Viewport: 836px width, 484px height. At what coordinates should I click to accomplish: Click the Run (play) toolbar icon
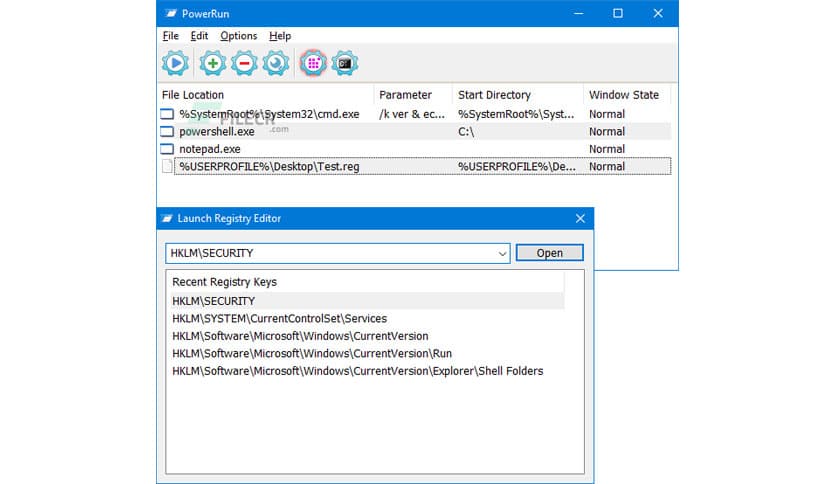coord(176,63)
